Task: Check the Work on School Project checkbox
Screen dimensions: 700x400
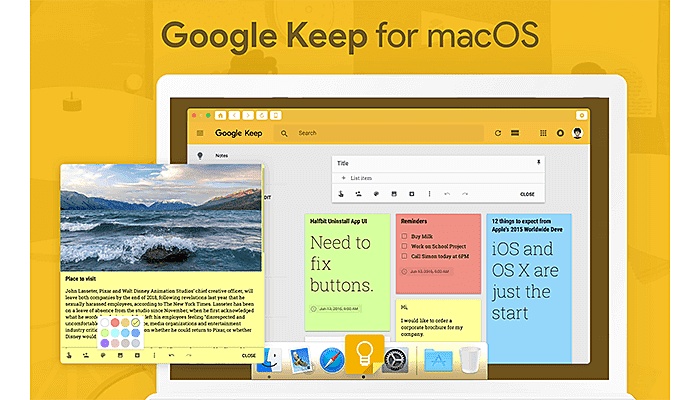Action: click(404, 246)
